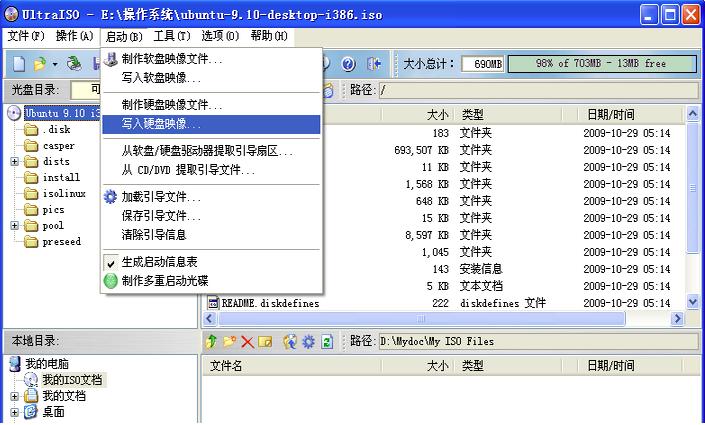Screen dimensions: 705x425
Task: Click the Ubuntu 9.10 disc icon in tree
Action: [14, 113]
